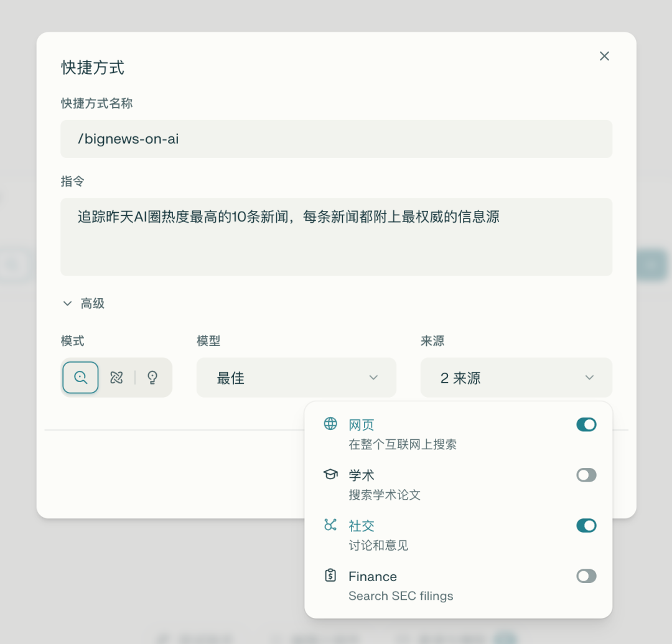Close the 快捷方式 dialog
Image resolution: width=672 pixels, height=644 pixels.
[604, 55]
